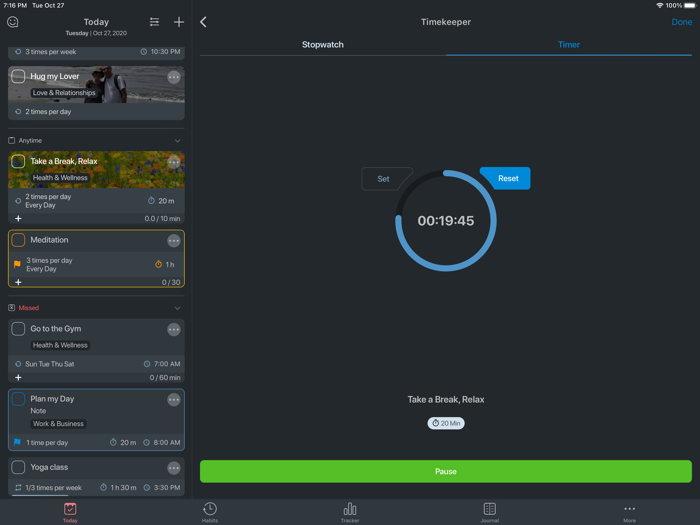
Task: Click the 0 / 60 min progress text
Action: pyautogui.click(x=165, y=378)
